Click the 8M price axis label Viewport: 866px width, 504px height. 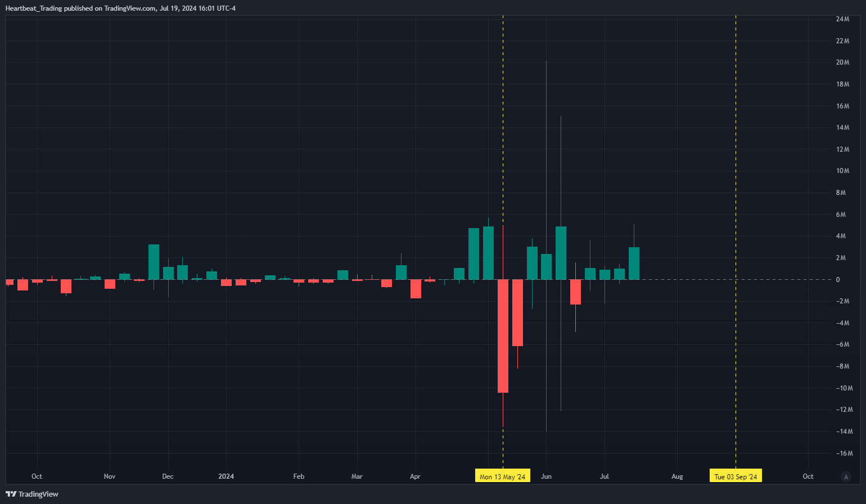[841, 193]
